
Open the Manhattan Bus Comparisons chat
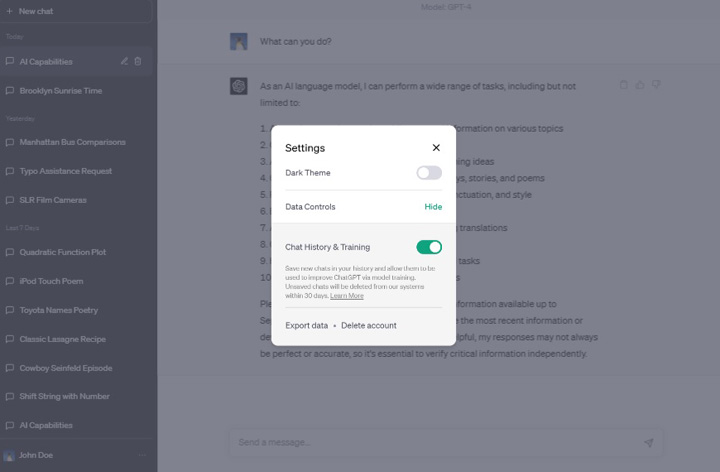point(72,142)
